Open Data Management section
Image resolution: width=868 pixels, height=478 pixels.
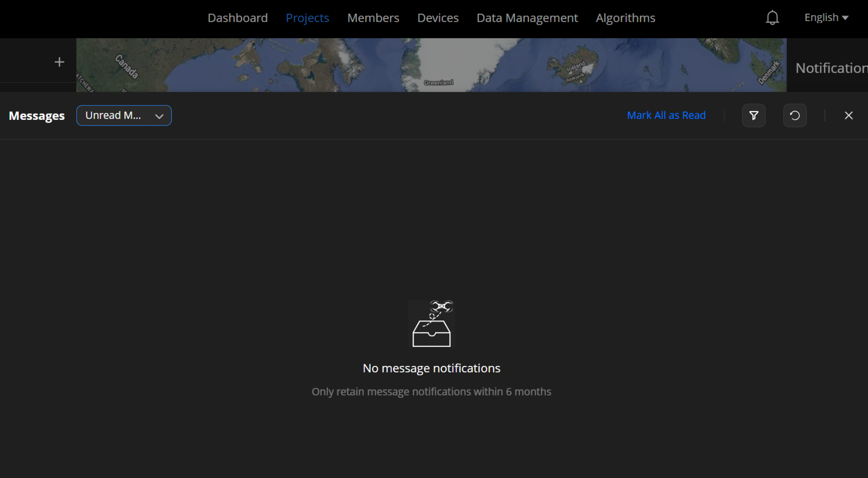click(x=527, y=18)
